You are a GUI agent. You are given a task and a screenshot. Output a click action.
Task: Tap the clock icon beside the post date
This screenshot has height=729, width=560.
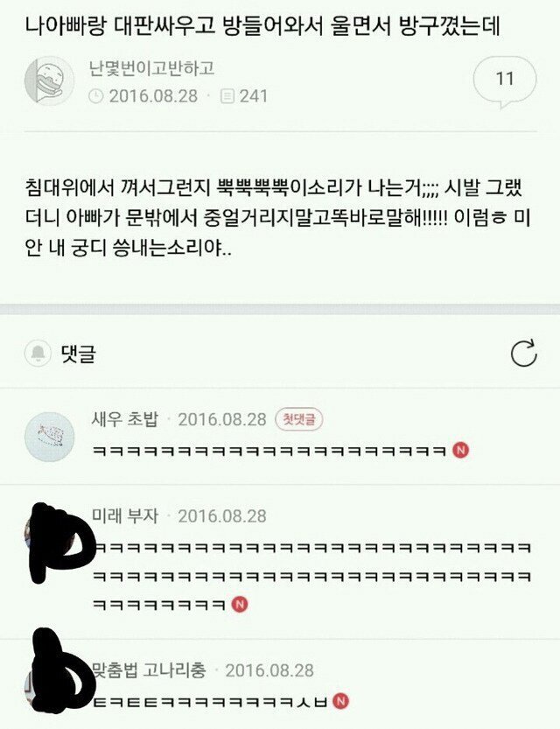(95, 96)
